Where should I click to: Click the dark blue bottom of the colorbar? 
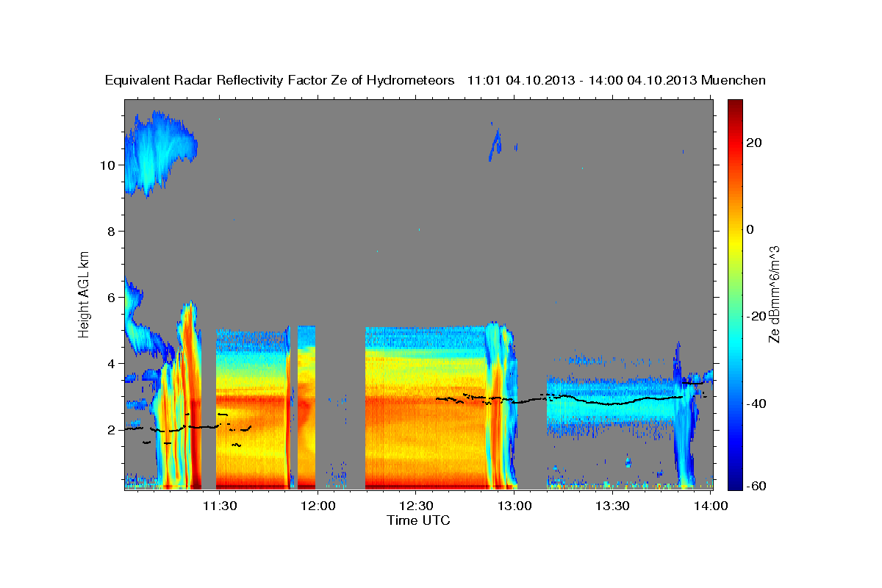(735, 484)
